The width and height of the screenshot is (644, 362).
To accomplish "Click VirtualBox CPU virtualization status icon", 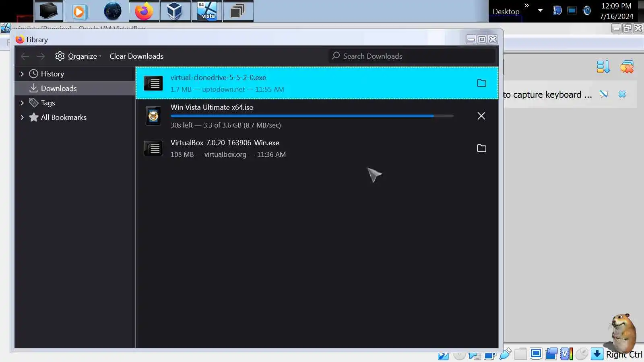I will click(566, 354).
